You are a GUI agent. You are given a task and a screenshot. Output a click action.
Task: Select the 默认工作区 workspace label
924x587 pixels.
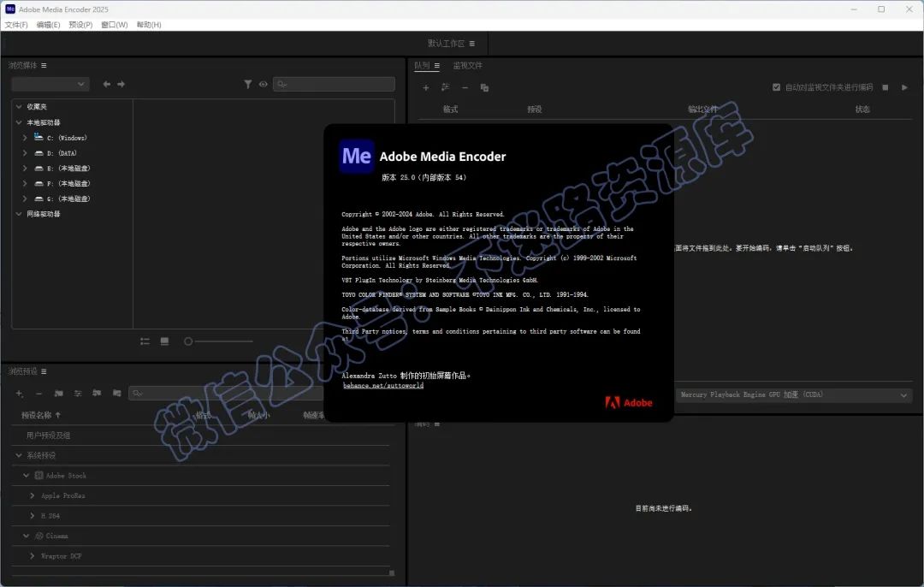(x=446, y=44)
